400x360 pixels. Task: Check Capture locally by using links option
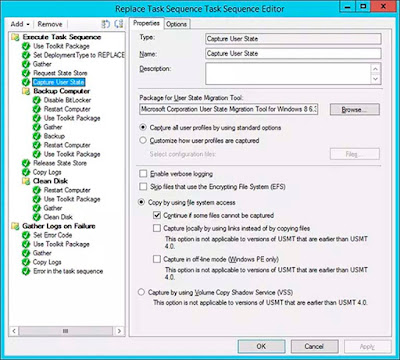click(x=157, y=228)
